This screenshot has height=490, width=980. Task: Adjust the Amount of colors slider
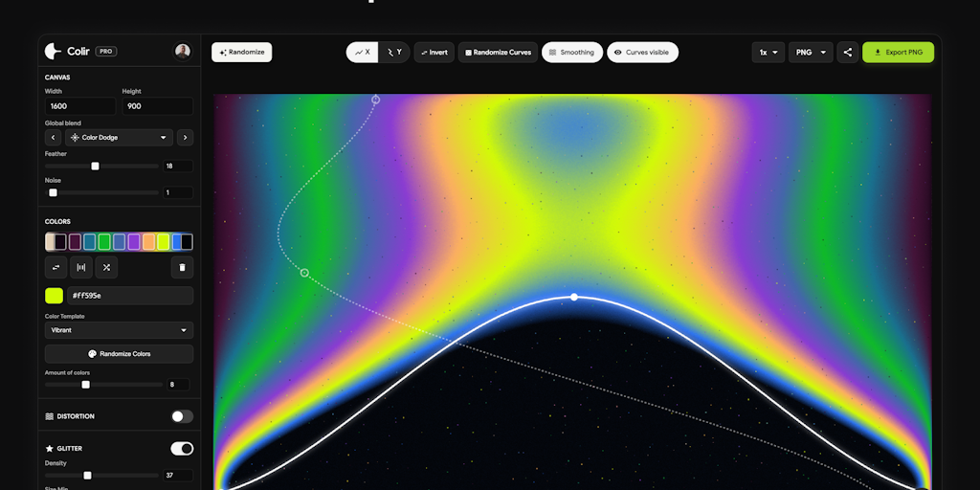85,385
